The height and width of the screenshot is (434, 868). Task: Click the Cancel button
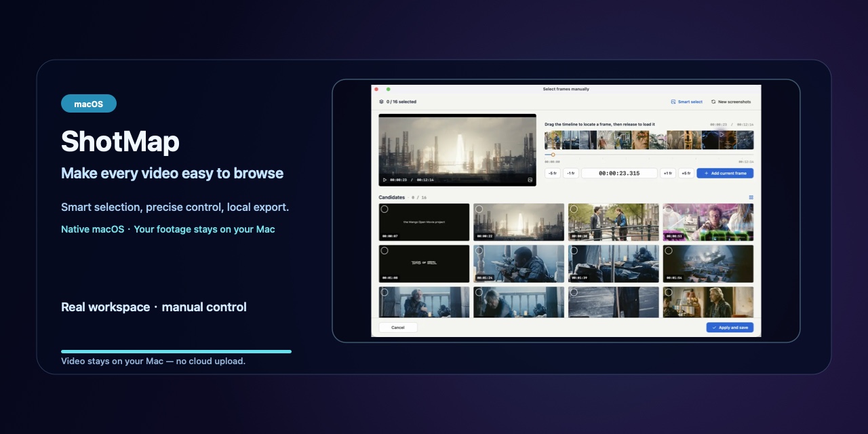point(398,327)
